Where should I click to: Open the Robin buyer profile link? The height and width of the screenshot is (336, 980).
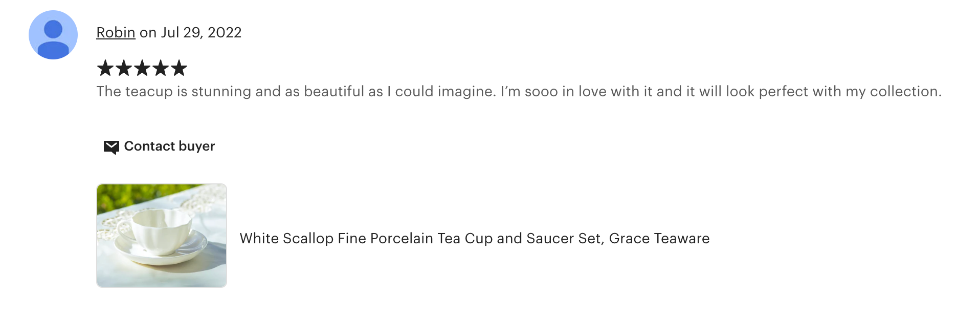[116, 32]
